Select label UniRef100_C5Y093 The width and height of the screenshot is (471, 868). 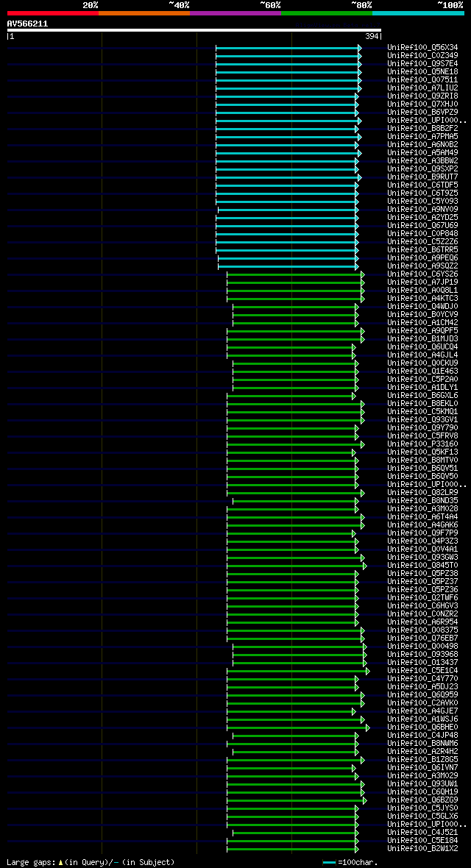[422, 202]
